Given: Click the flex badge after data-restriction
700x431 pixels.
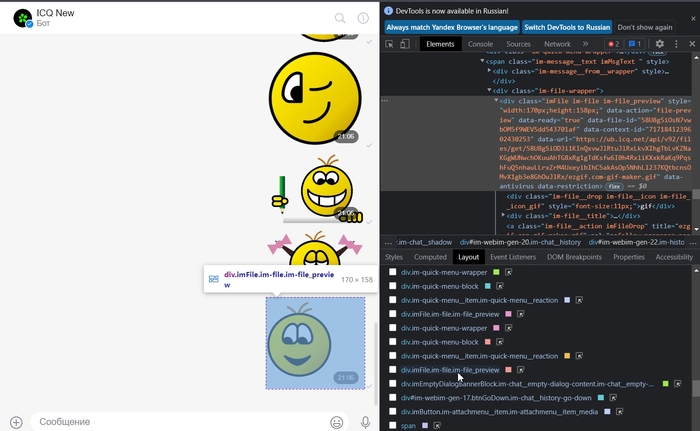Looking at the screenshot, I should [614, 186].
